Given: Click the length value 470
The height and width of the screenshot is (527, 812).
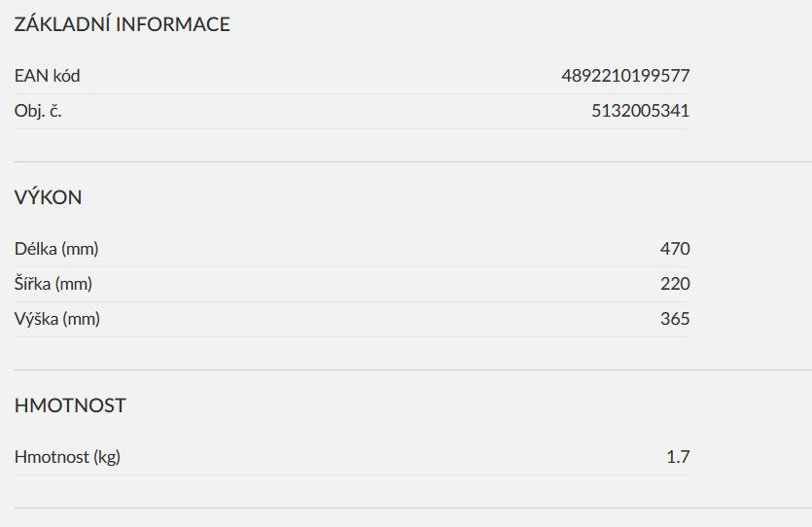Looking at the screenshot, I should pyautogui.click(x=675, y=249).
